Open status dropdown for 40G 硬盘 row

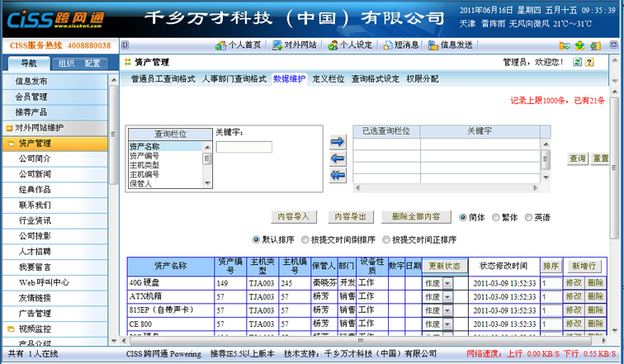click(x=448, y=283)
